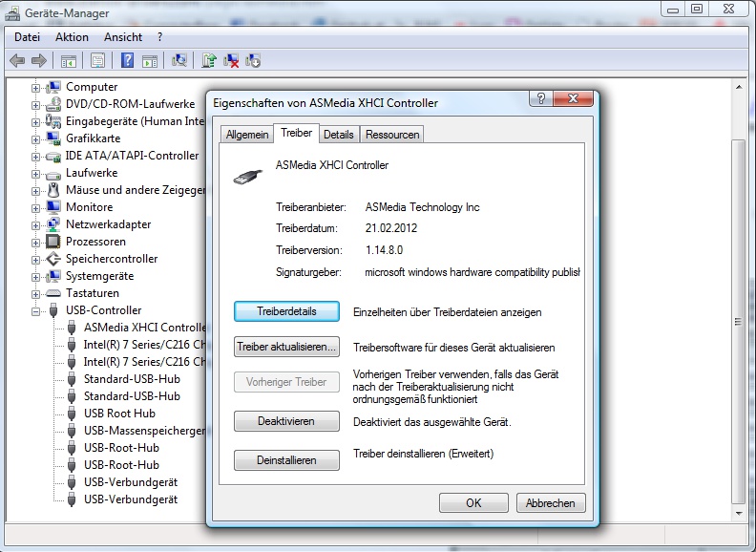Select the Prozessoren chip icon
Screen dimensions: 756x552
point(53,242)
